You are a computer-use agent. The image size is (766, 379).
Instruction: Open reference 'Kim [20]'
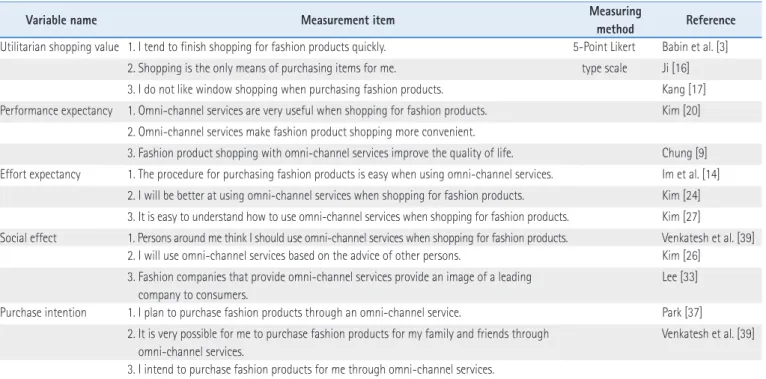click(681, 111)
